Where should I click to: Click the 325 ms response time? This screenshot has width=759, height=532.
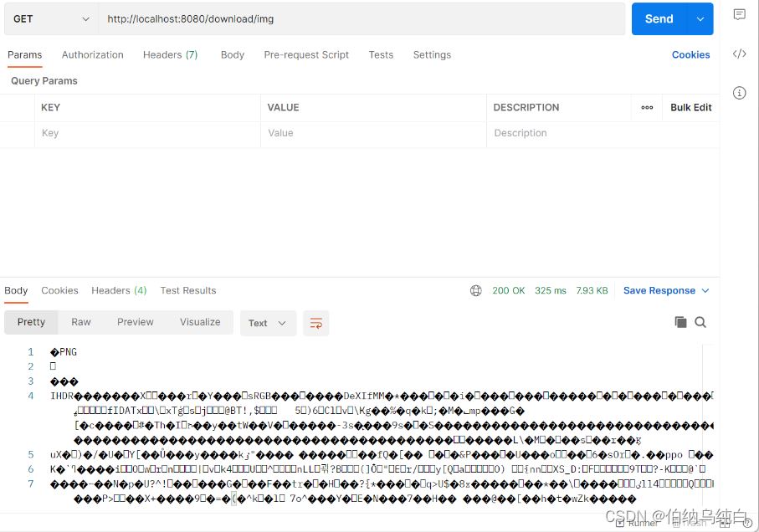click(x=551, y=290)
